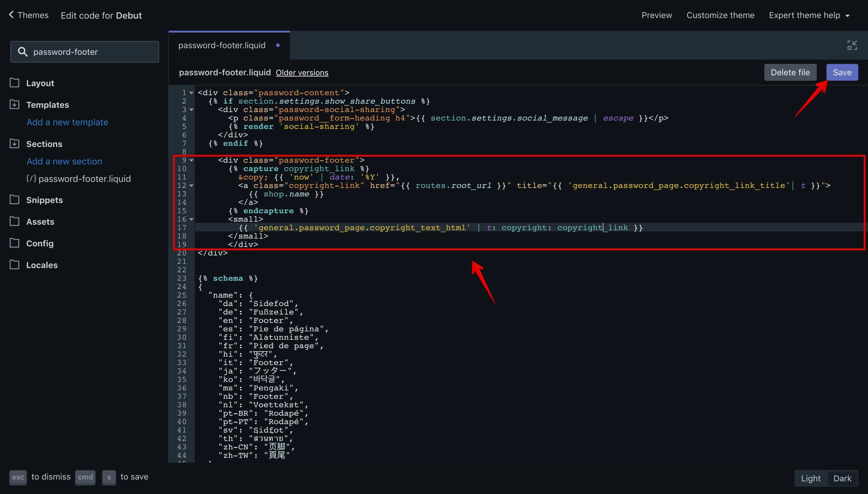Click the cmd key hint
868x494 pixels.
pyautogui.click(x=85, y=477)
